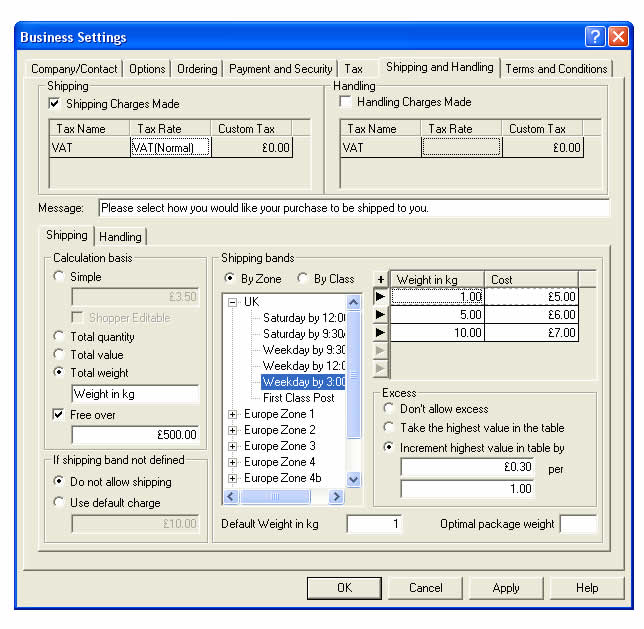
Task: Select row arrow for 1.00 kg entry
Action: point(380,297)
